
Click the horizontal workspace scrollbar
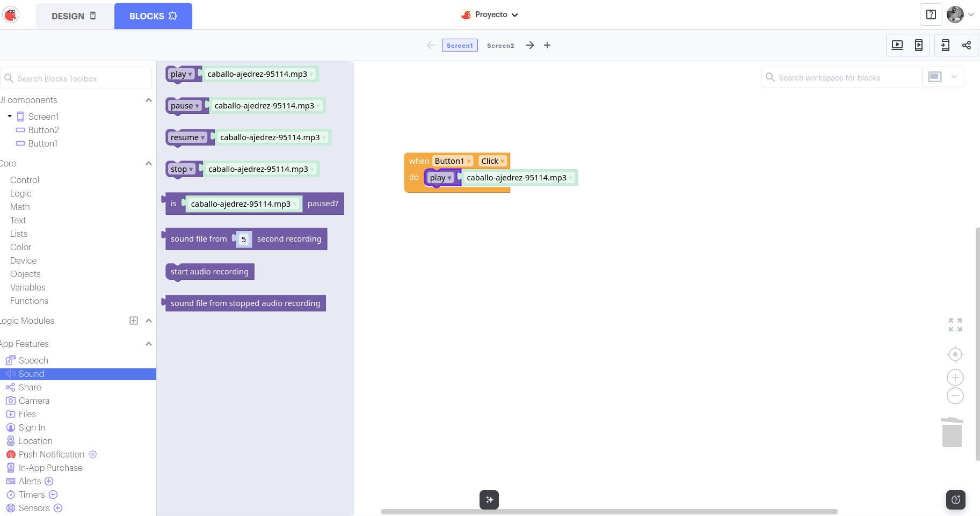pyautogui.click(x=609, y=512)
